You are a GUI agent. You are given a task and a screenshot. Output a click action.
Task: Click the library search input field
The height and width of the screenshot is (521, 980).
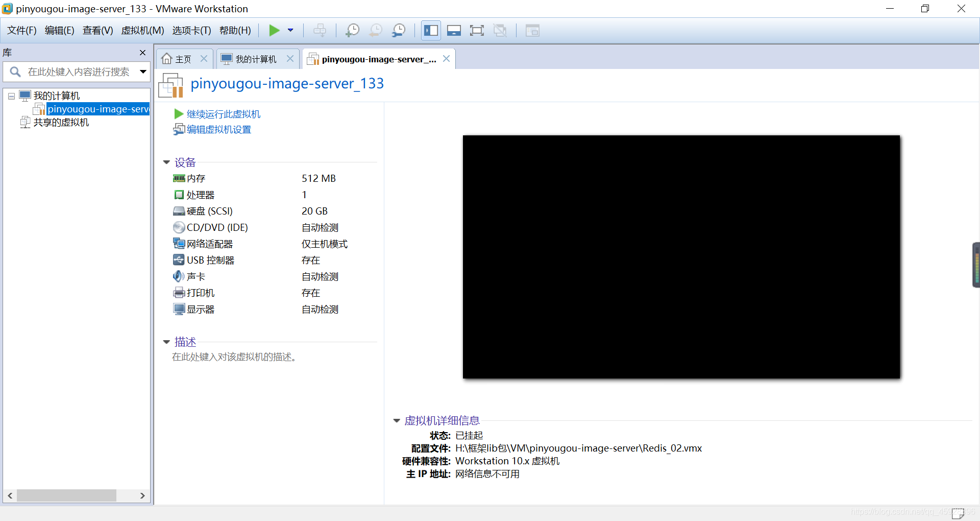[x=77, y=72]
